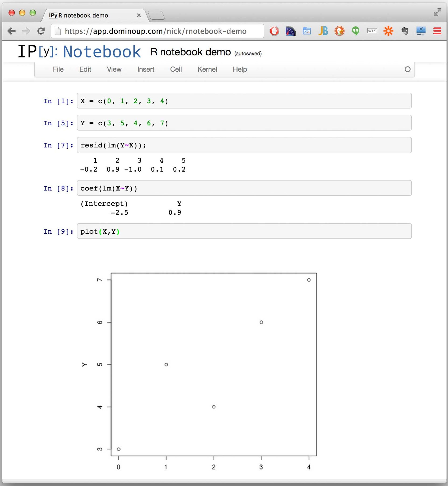Click the JB extension icon

[x=323, y=31]
